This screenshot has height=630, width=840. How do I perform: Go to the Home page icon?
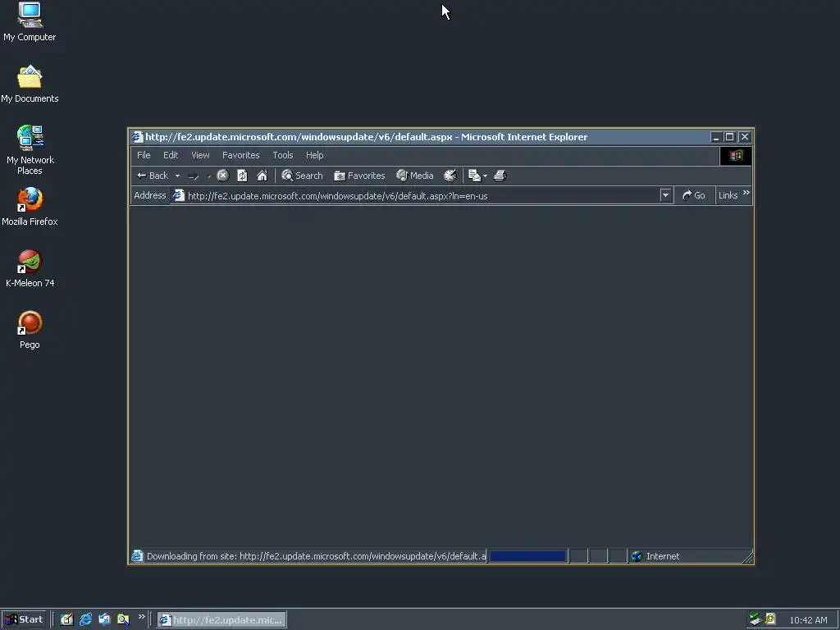coord(262,176)
